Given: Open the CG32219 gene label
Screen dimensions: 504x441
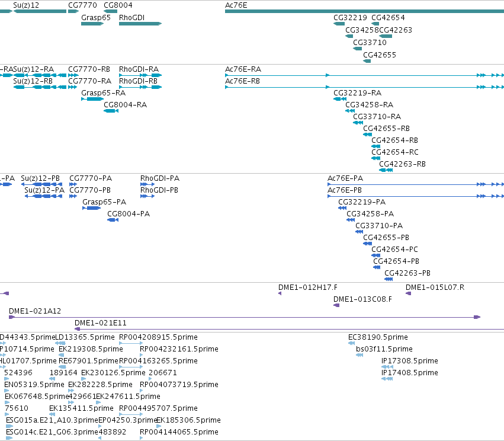Looking at the screenshot, I should pos(350,18).
